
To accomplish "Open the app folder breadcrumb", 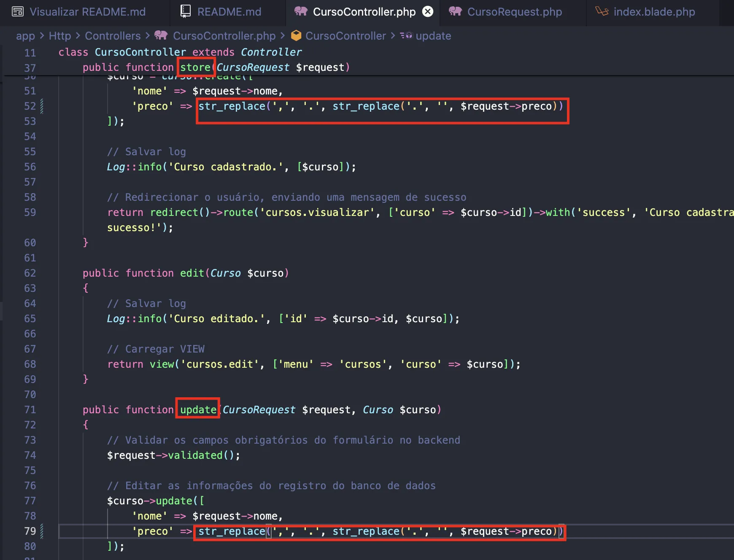I will [25, 36].
